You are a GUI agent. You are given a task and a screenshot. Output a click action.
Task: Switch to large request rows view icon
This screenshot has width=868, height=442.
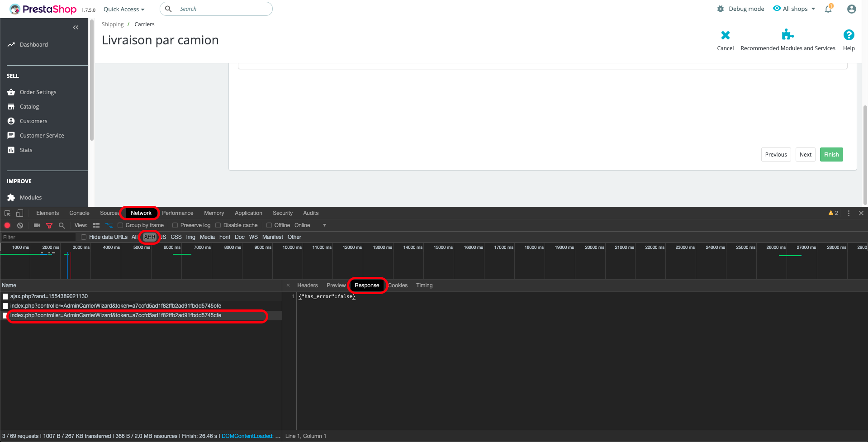[x=96, y=225]
